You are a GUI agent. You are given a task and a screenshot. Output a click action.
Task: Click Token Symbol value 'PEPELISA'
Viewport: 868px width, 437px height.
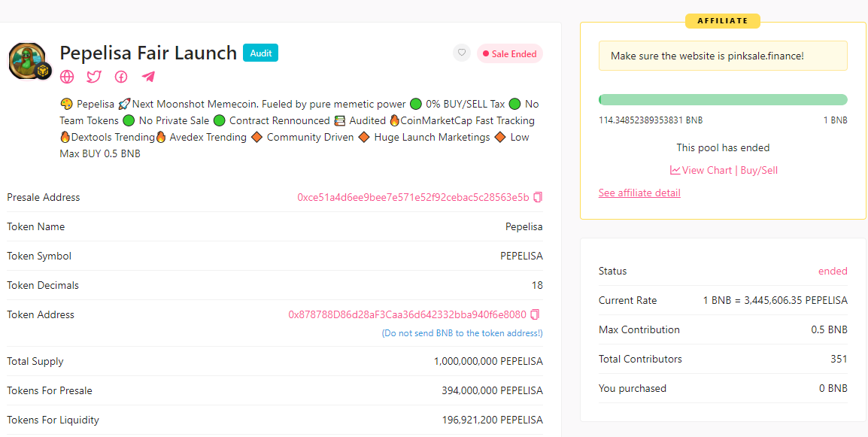pyautogui.click(x=521, y=256)
